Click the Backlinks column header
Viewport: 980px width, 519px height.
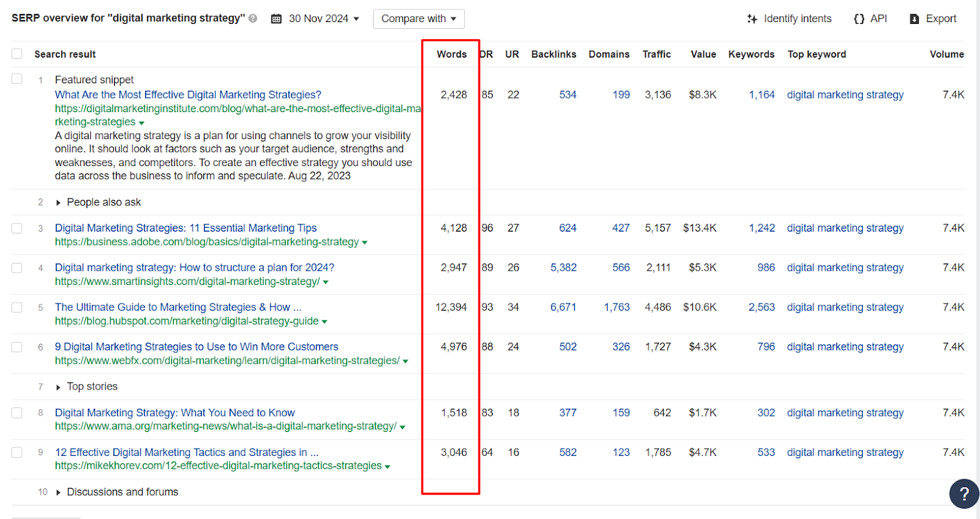tap(553, 55)
